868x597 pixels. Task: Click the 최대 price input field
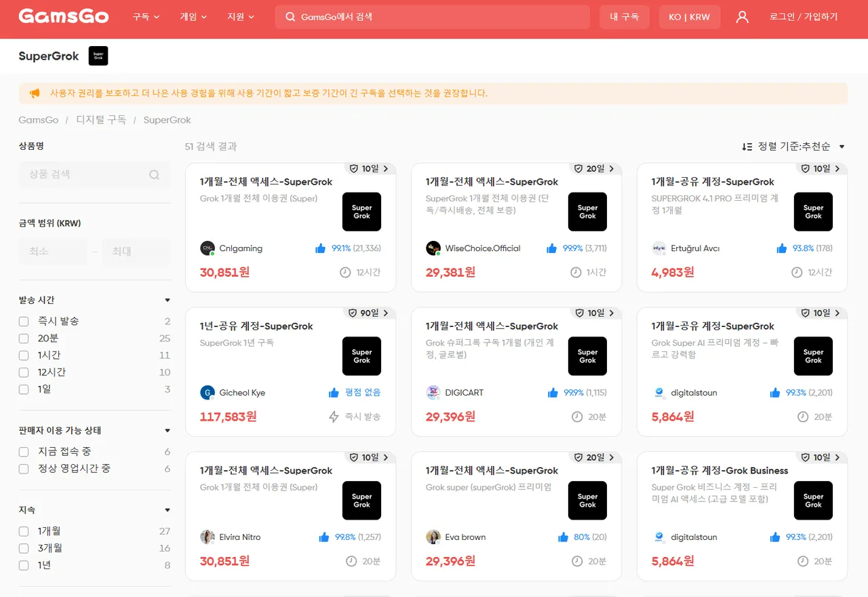[136, 252]
